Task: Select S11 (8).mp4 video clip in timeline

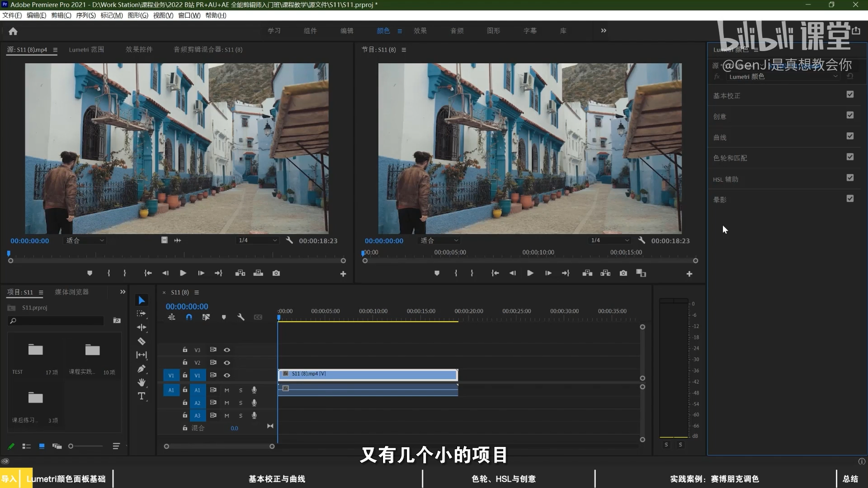Action: (x=368, y=375)
